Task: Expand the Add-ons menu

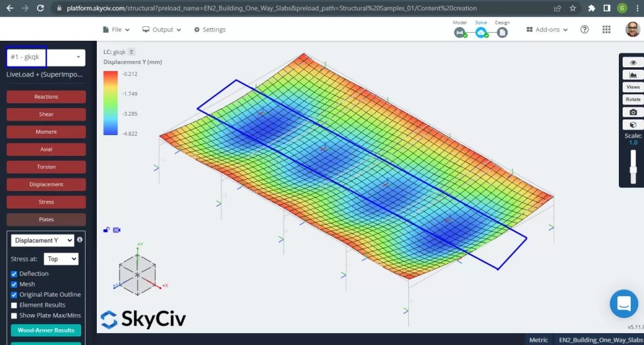Action: (547, 30)
